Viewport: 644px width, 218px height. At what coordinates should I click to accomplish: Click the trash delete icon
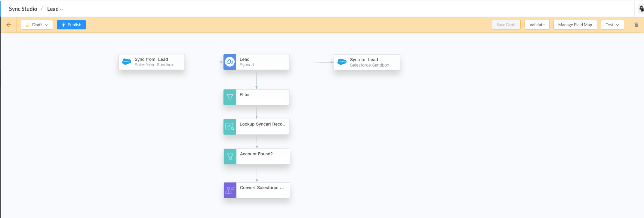click(x=636, y=25)
